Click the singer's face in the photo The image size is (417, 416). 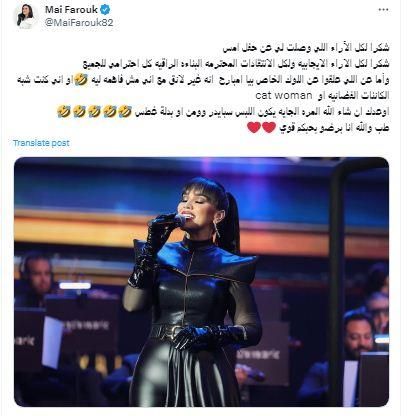(x=193, y=210)
